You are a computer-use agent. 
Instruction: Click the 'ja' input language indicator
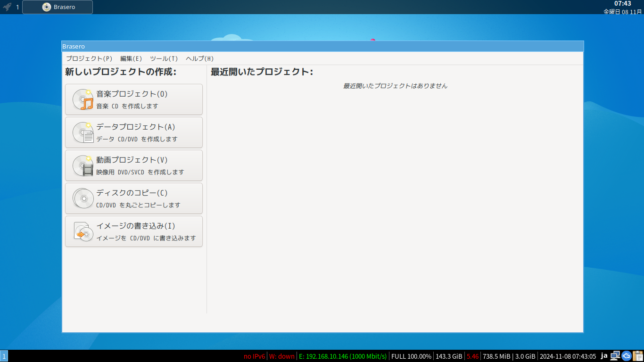604,356
